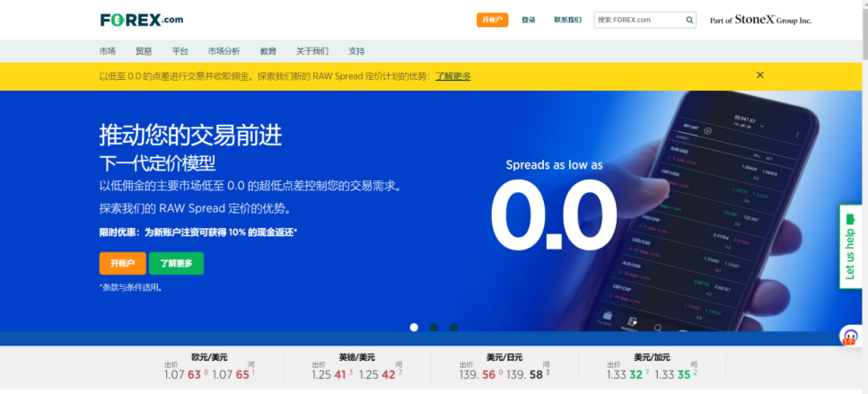Open the 市场分析 menu
The image size is (868, 394).
click(224, 51)
